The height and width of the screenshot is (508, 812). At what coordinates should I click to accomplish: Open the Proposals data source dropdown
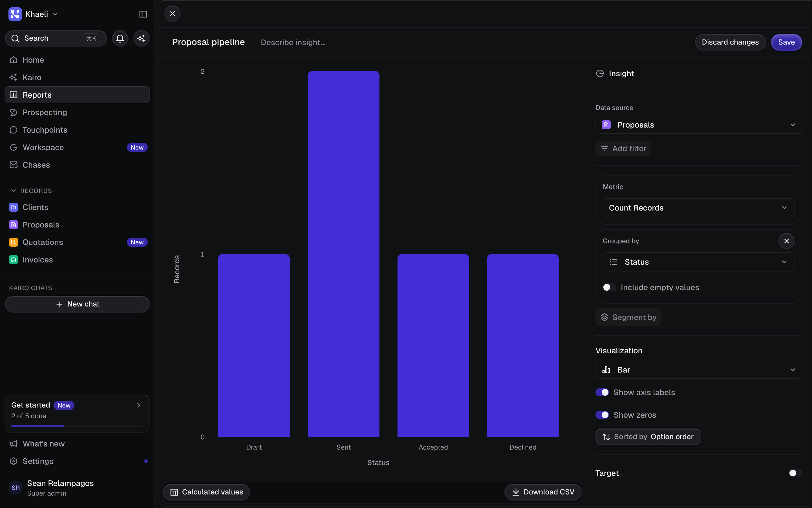point(699,125)
